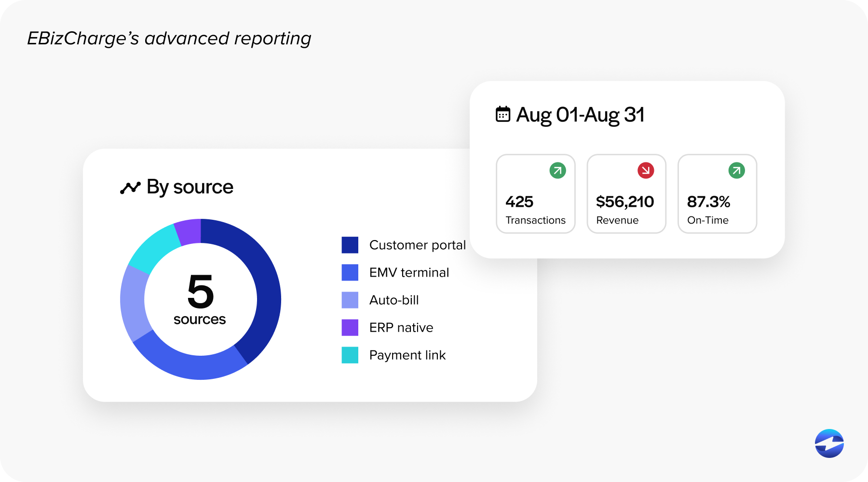Open the 87.3% On-Time card

(718, 194)
